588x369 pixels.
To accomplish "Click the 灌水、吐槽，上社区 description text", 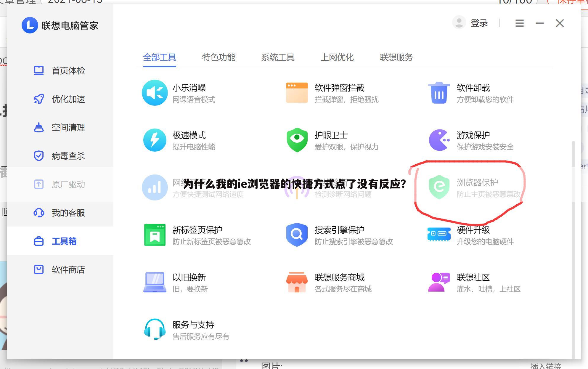I will [x=489, y=289].
